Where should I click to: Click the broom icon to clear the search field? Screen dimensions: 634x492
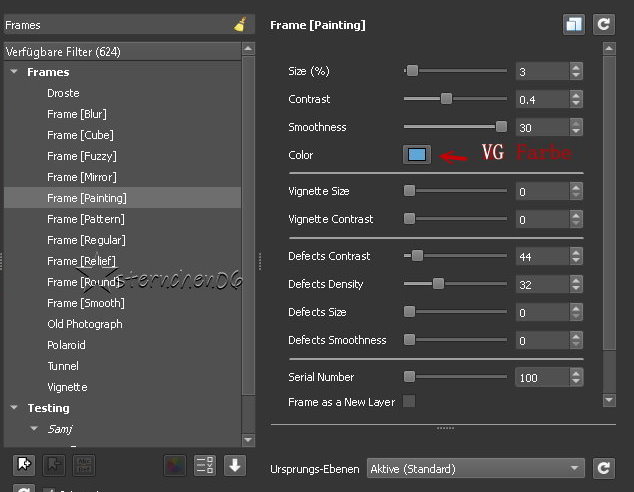(241, 25)
